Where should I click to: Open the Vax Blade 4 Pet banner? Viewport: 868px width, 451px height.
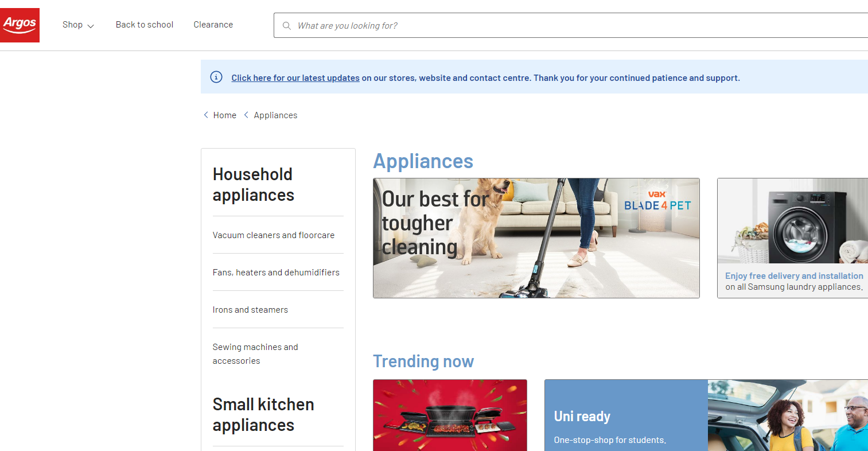click(536, 238)
